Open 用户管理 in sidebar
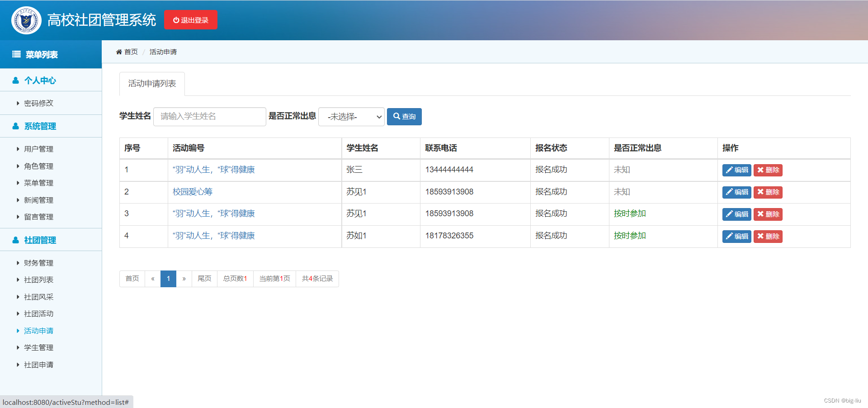 pos(38,149)
